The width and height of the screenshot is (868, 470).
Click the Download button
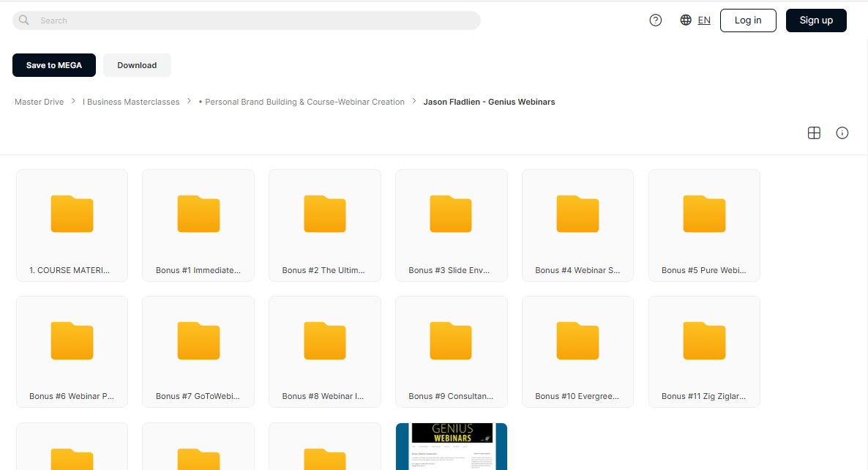[x=137, y=65]
